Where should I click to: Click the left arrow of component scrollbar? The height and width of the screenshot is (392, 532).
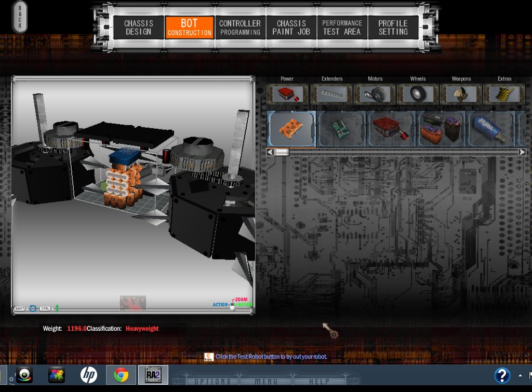pyautogui.click(x=270, y=152)
